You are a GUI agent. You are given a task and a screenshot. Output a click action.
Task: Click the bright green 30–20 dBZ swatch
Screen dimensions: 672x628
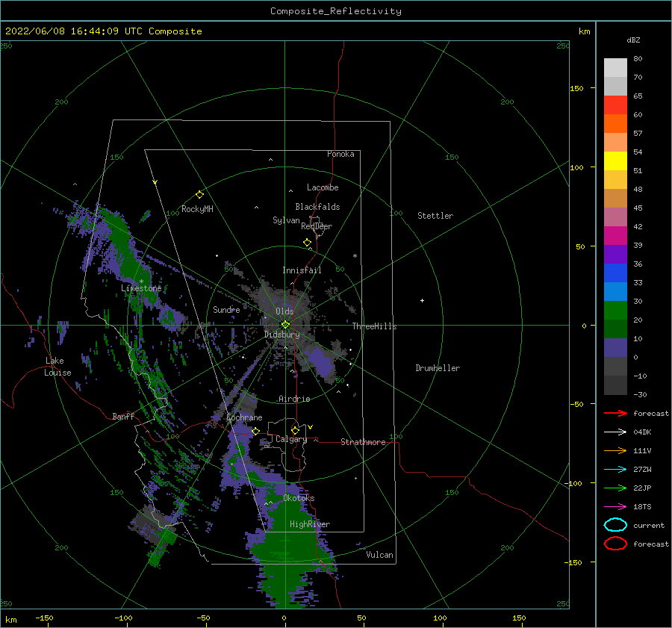click(615, 310)
